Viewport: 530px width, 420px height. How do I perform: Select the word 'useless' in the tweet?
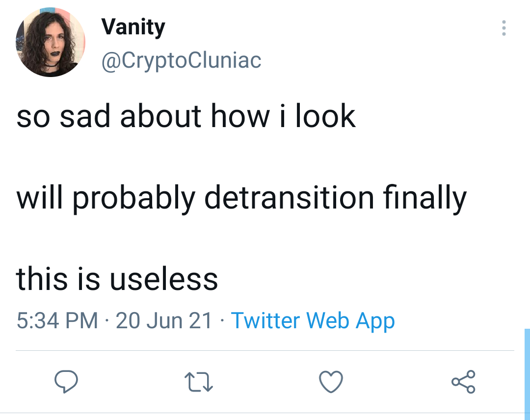pos(163,279)
